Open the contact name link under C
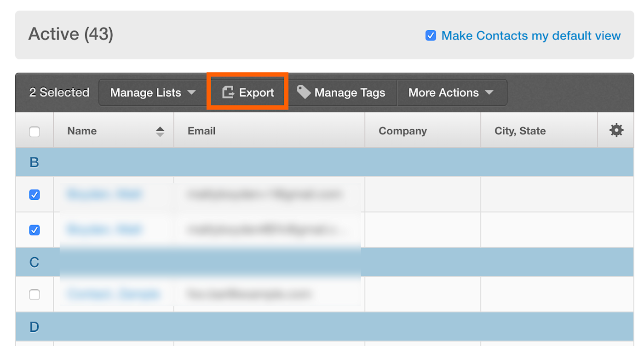 click(x=113, y=294)
